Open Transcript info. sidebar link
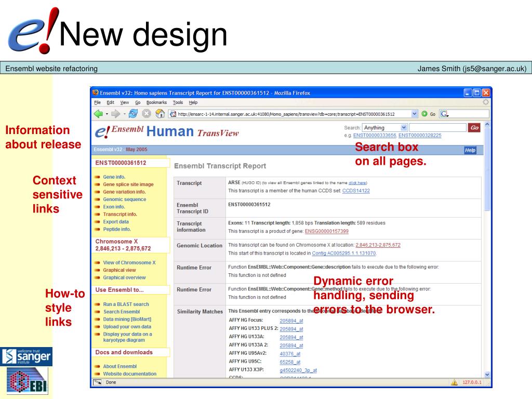The width and height of the screenshot is (532, 399). (120, 214)
